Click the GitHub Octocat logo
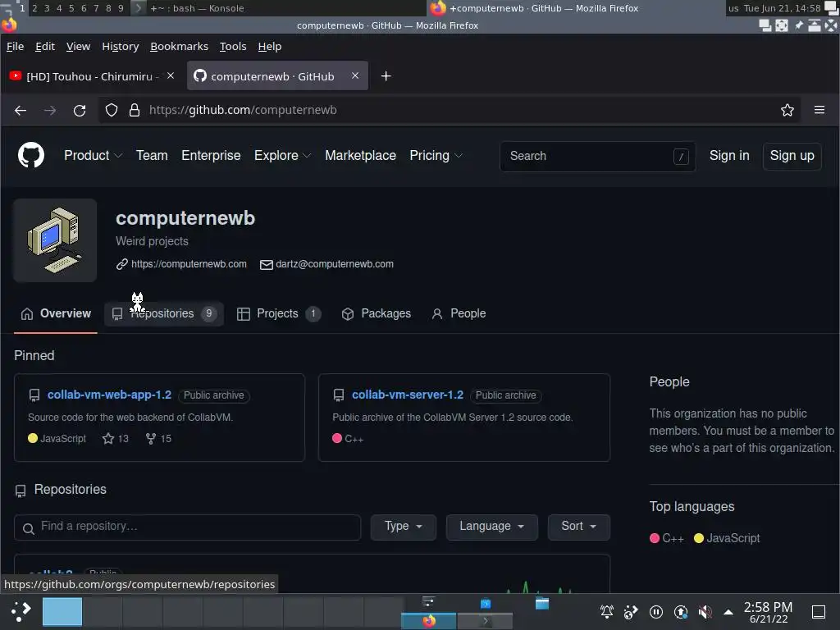Screen dimensions: 840x630 pos(31,155)
